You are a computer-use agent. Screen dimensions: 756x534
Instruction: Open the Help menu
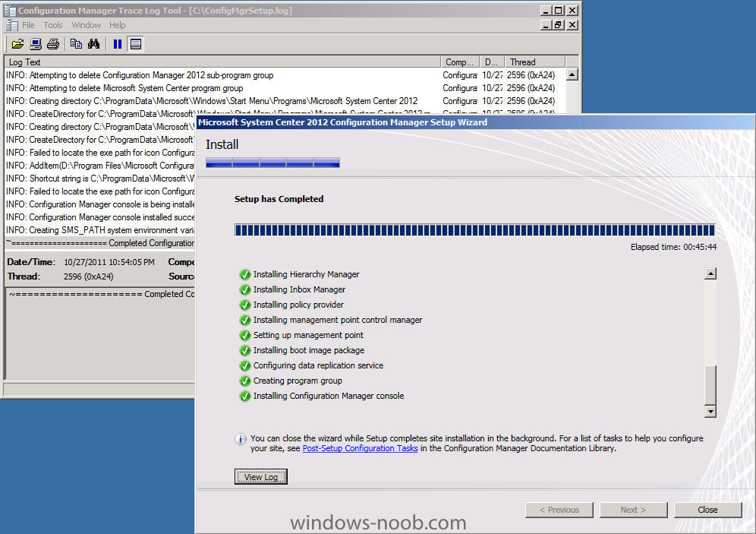[x=117, y=25]
